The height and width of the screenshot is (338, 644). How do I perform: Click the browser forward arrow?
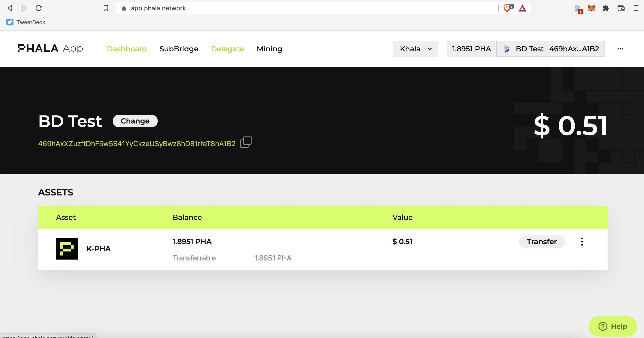click(24, 8)
